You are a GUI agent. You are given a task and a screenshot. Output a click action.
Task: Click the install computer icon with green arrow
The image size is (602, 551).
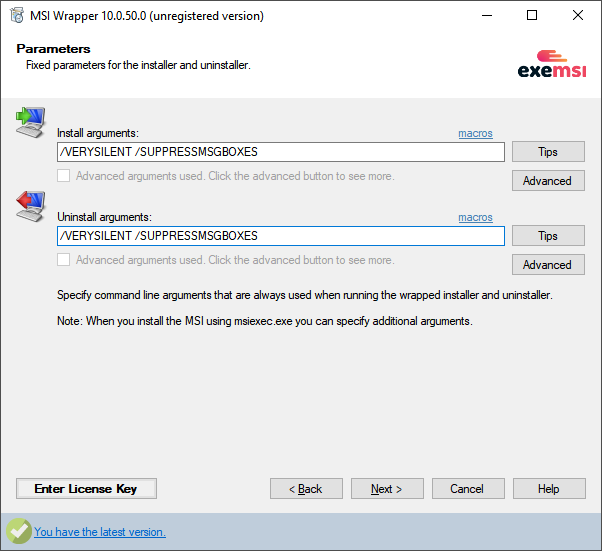click(x=30, y=122)
